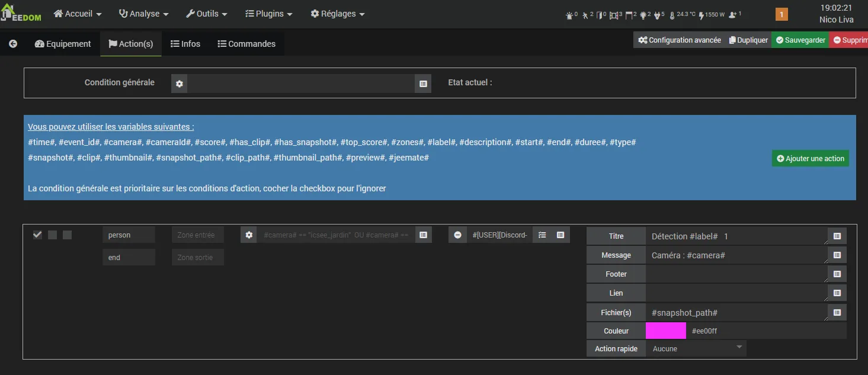The height and width of the screenshot is (375, 868).
Task: Click the window summary icon
Action: click(x=614, y=14)
